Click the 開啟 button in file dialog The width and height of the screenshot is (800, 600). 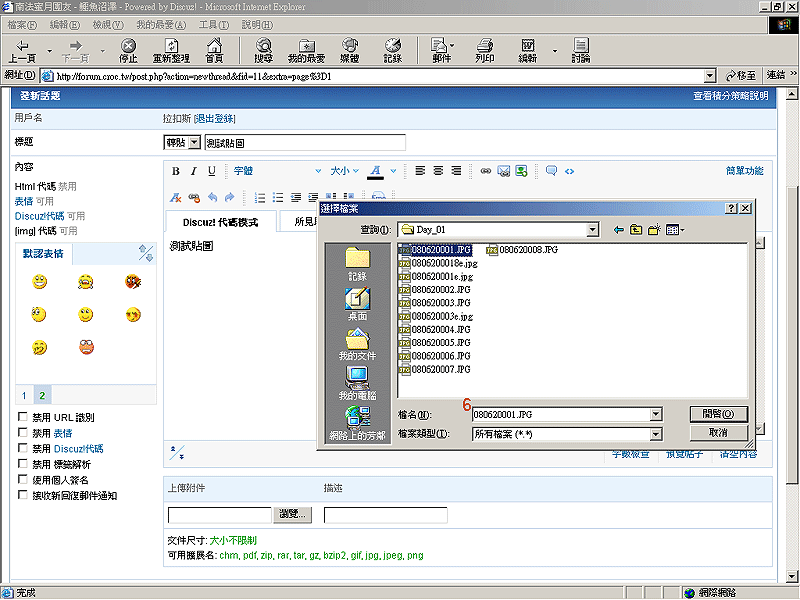[x=718, y=413]
